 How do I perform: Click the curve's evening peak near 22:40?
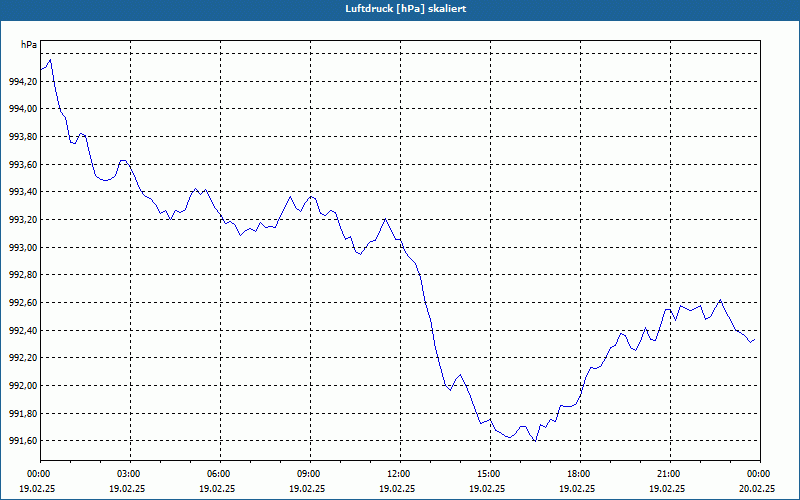coord(720,300)
